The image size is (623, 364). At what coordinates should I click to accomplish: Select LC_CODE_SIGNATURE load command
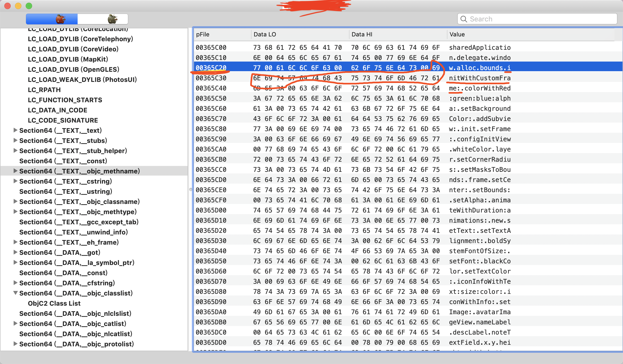(63, 120)
